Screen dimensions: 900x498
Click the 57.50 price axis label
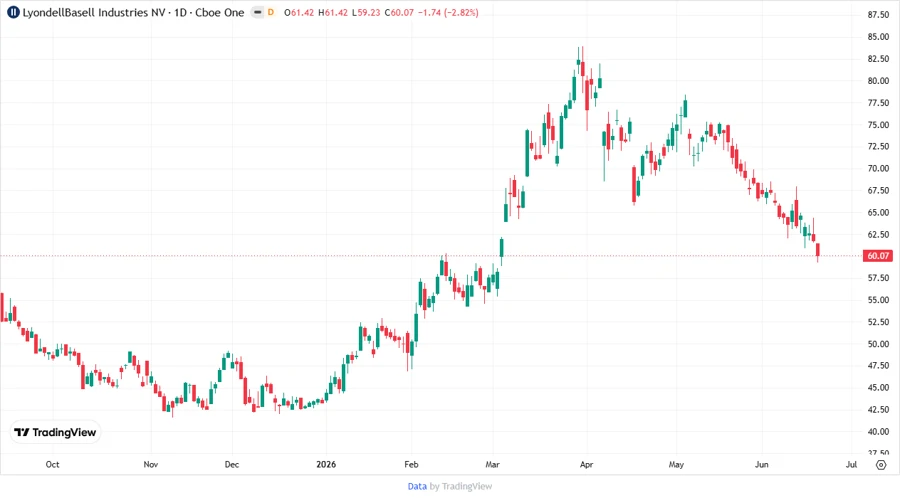878,278
